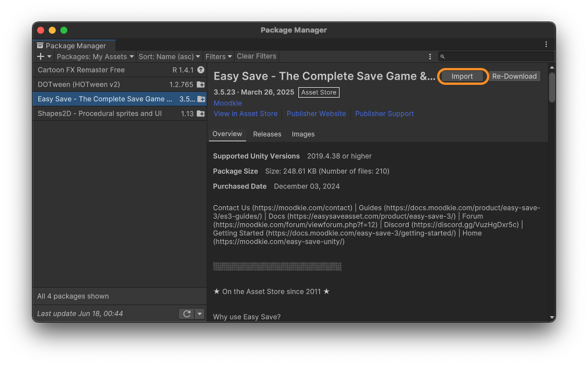This screenshot has height=365, width=588.
Task: Click update arrow icon on Cartoon FX row
Action: 201,70
